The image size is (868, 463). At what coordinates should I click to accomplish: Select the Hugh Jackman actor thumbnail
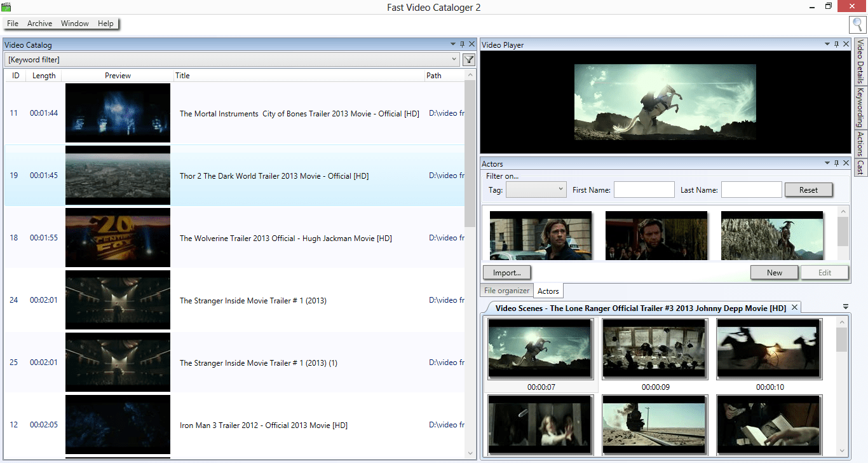coord(656,235)
